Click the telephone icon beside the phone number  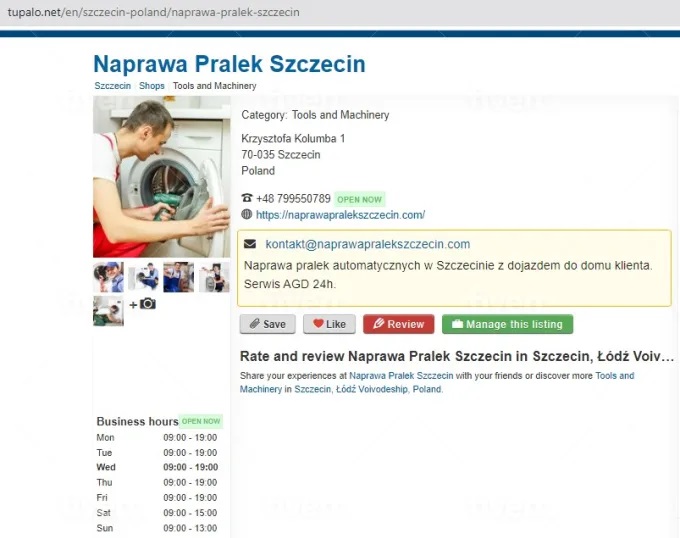coord(247,198)
